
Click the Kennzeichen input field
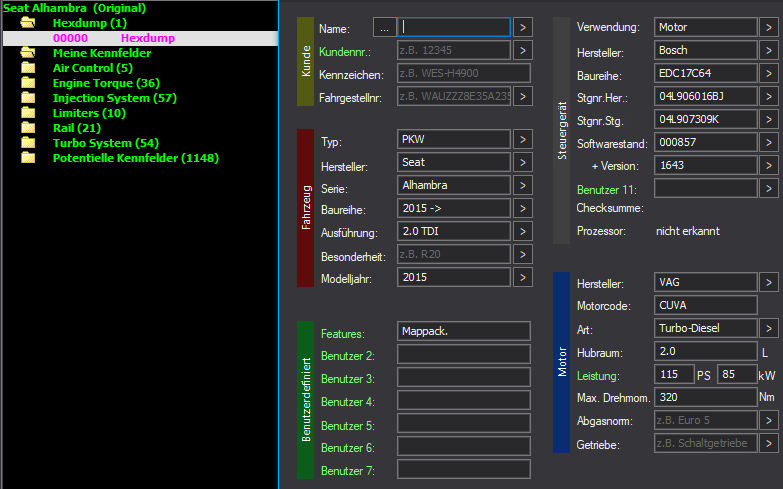[x=464, y=73]
